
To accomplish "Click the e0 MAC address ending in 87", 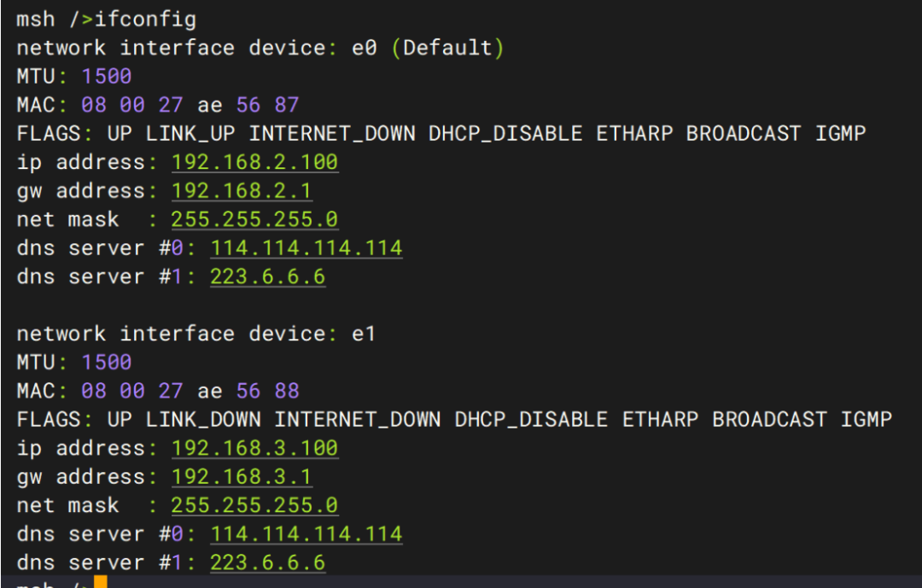I will click(x=190, y=105).
